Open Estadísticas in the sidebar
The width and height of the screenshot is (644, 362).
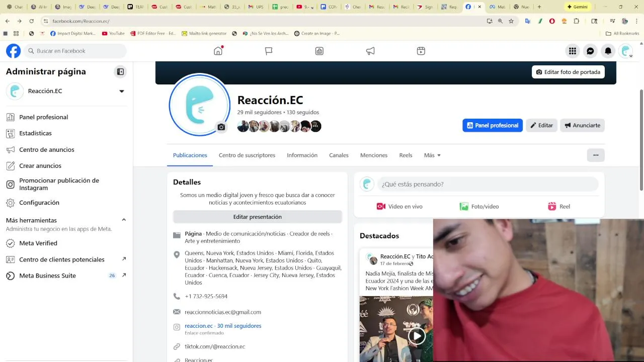pos(35,133)
